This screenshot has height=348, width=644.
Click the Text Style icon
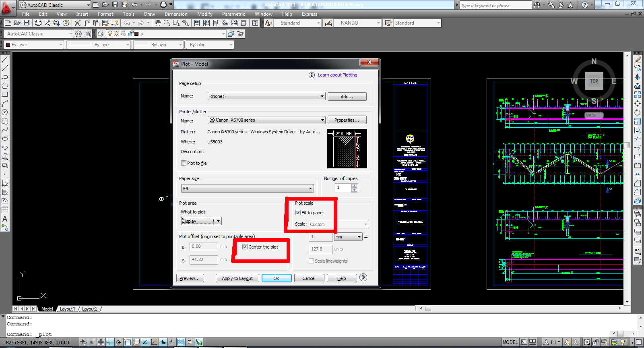268,23
